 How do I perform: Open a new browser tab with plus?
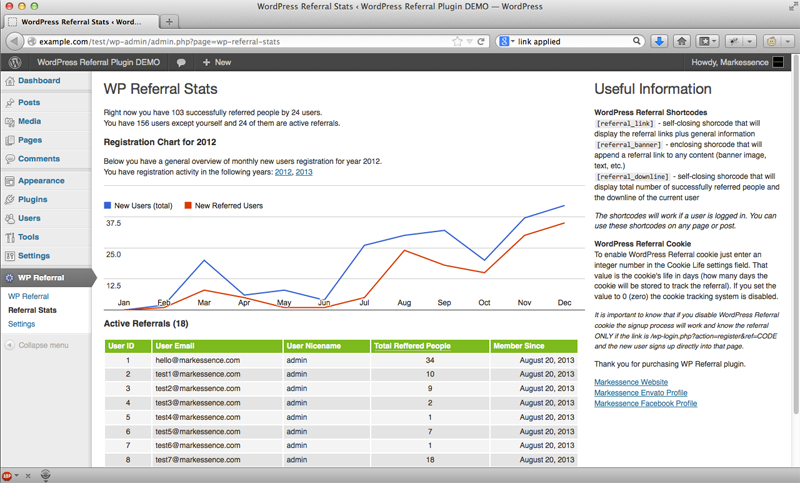169,21
